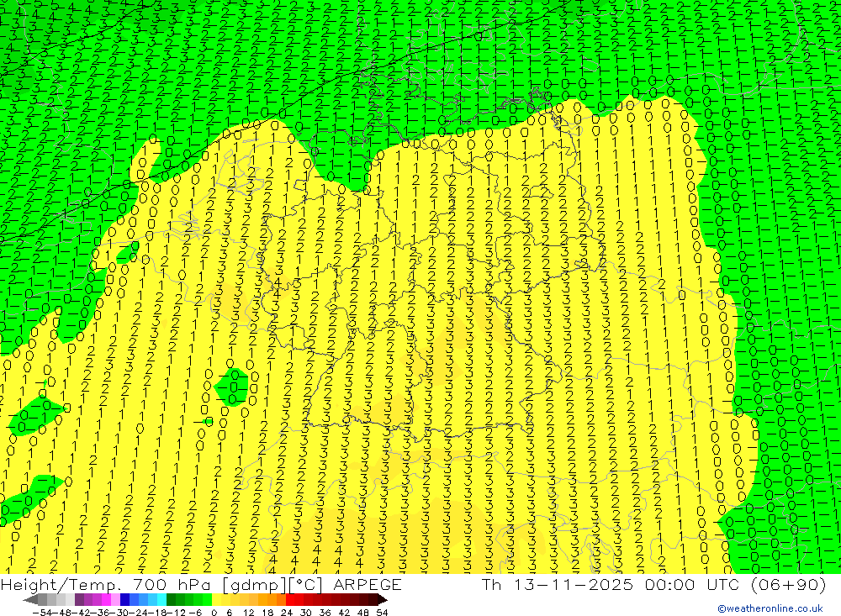Screen dimensions: 841x616
Task: Click the 54 value on the color scale
Action: 382,613
